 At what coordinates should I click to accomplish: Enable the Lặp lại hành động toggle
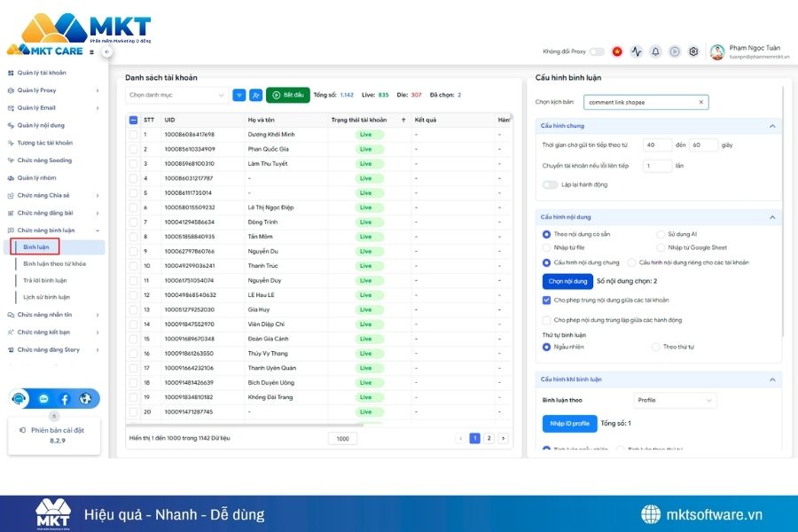pos(550,184)
